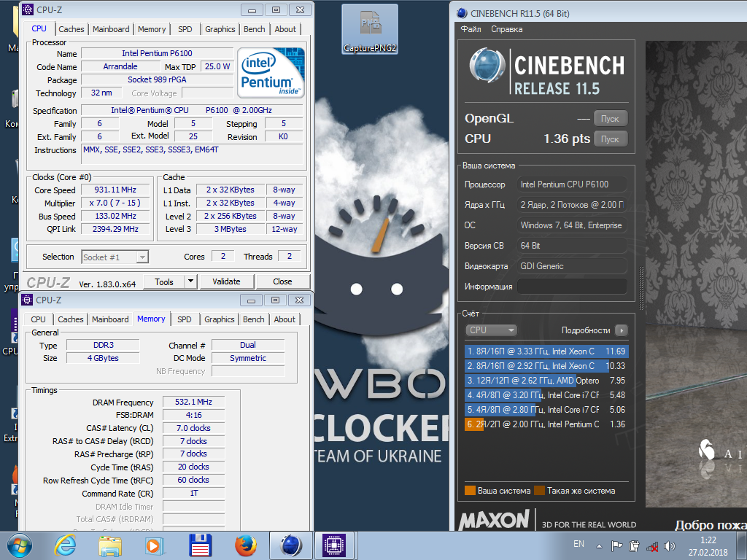Viewport: 747px width, 560px height.
Task: Select ranking row 5 Intel Core i7 5.06
Action: click(546, 410)
